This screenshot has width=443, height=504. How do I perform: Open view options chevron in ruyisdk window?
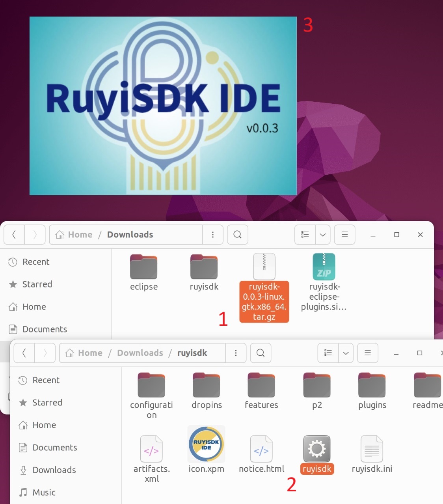click(x=346, y=353)
